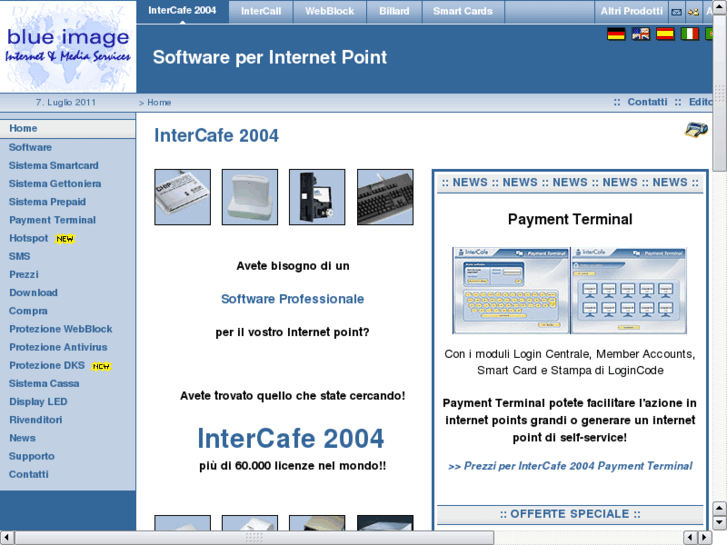This screenshot has width=727, height=545.
Task: Click the date text 7. Luglio 2011
Action: click(x=66, y=103)
